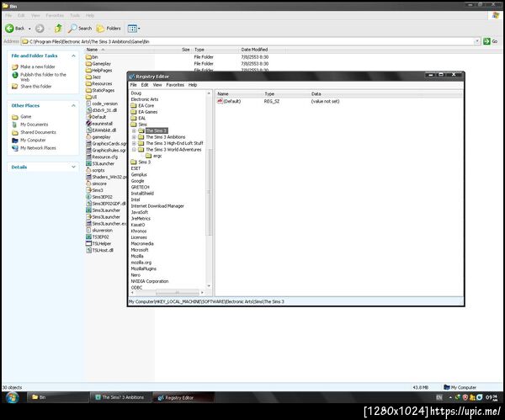Screen dimensions: 505x420
Task: Collapse the File and Folder Tasks panel
Action: [73, 56]
